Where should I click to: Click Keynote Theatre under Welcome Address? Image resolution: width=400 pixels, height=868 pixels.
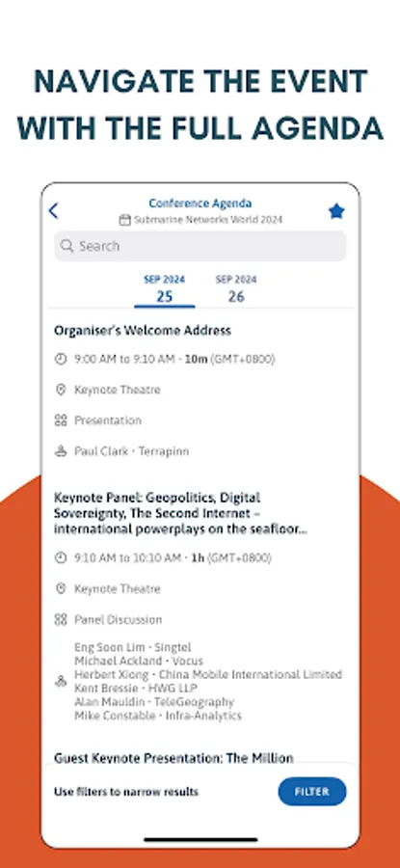pyautogui.click(x=118, y=390)
